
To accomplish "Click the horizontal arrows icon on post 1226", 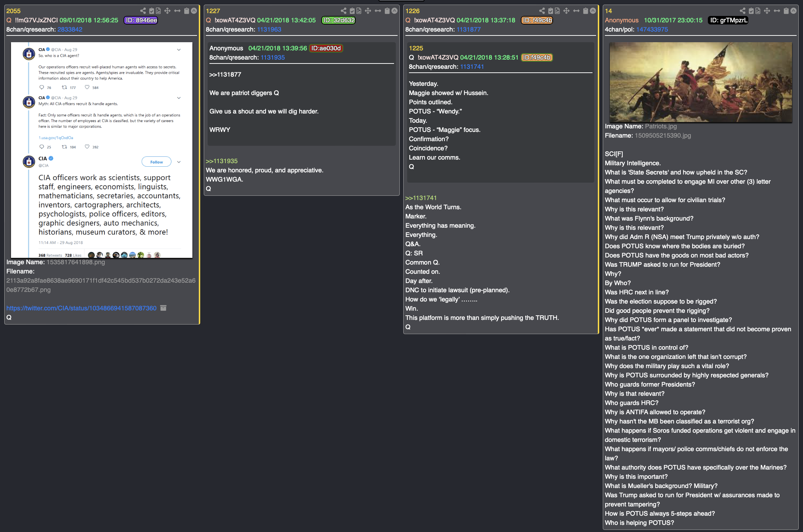I will 576,11.
